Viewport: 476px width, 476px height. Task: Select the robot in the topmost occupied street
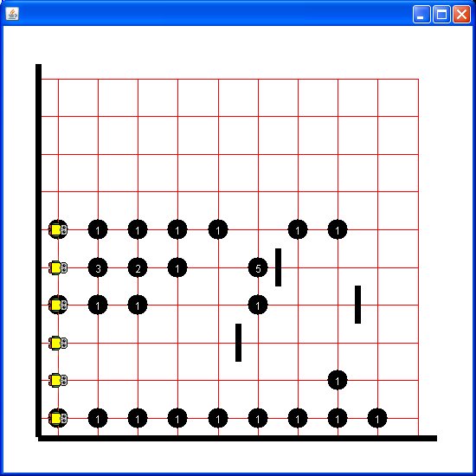coord(58,229)
